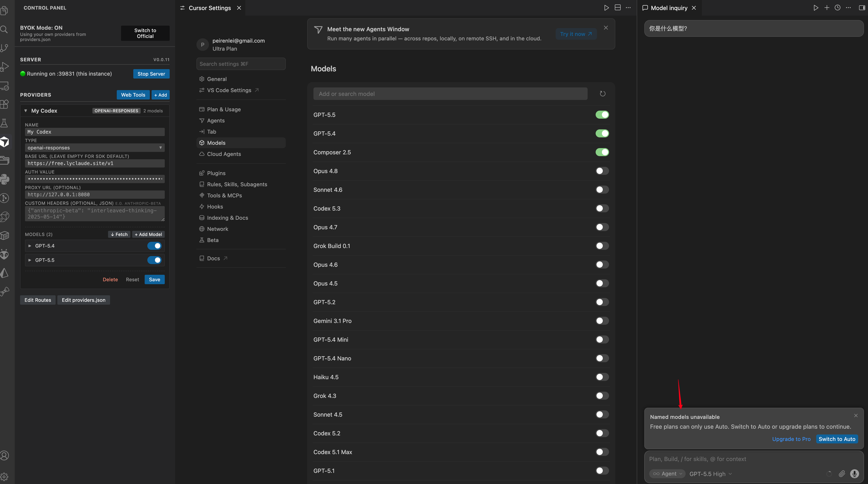Open the Python icon in activity bar
Screen dimensions: 868x484
pyautogui.click(x=5, y=179)
